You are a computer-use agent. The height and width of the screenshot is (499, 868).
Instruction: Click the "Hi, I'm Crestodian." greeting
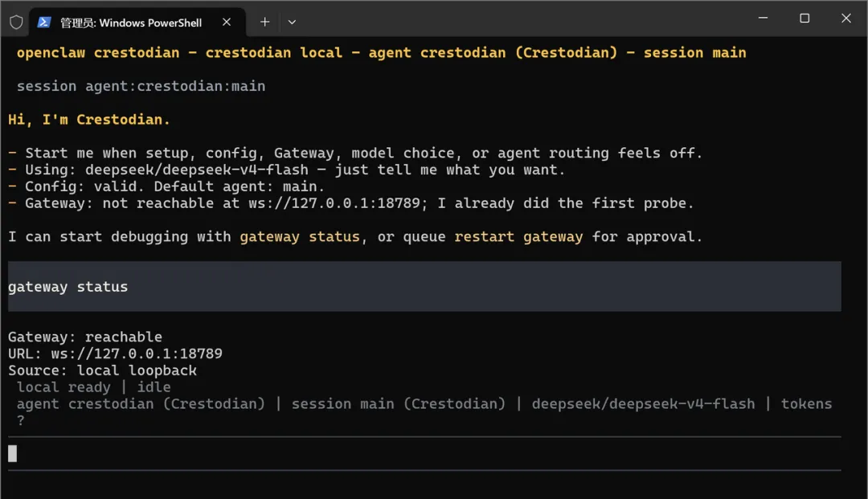pyautogui.click(x=88, y=120)
